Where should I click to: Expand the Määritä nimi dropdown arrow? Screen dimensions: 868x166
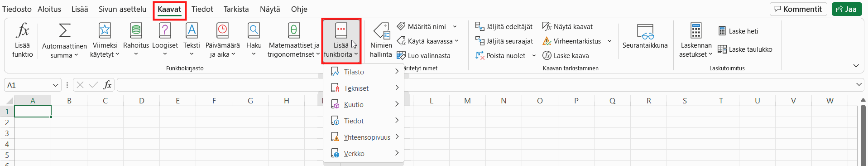click(x=455, y=26)
